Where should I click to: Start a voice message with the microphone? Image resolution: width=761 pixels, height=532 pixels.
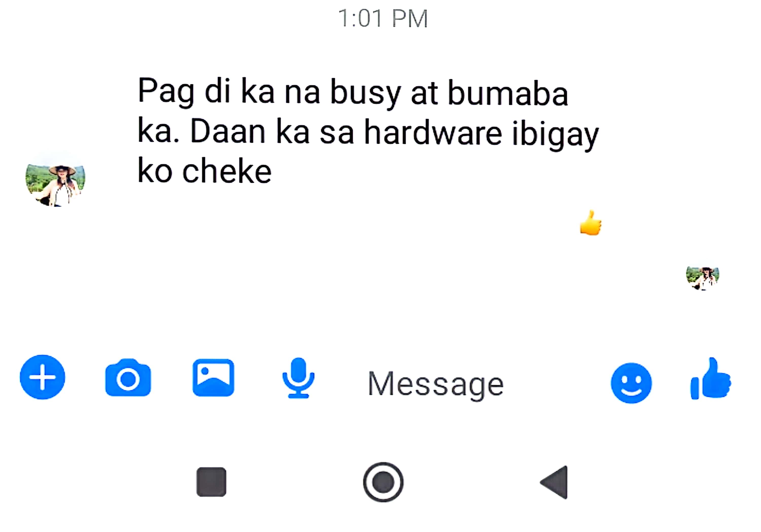coord(298,378)
